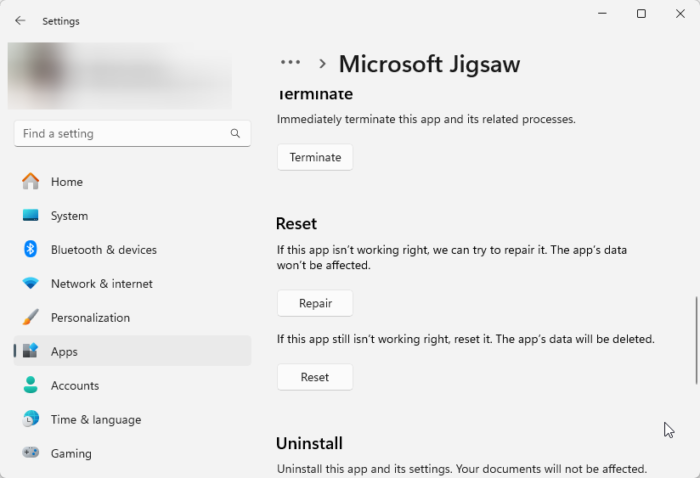
Task: Go back using the arrow button
Action: pyautogui.click(x=20, y=20)
